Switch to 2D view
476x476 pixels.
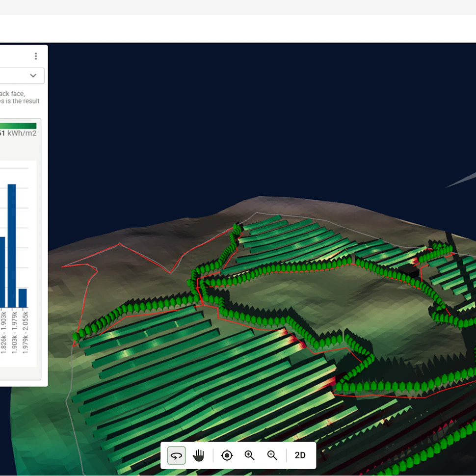[x=300, y=455]
